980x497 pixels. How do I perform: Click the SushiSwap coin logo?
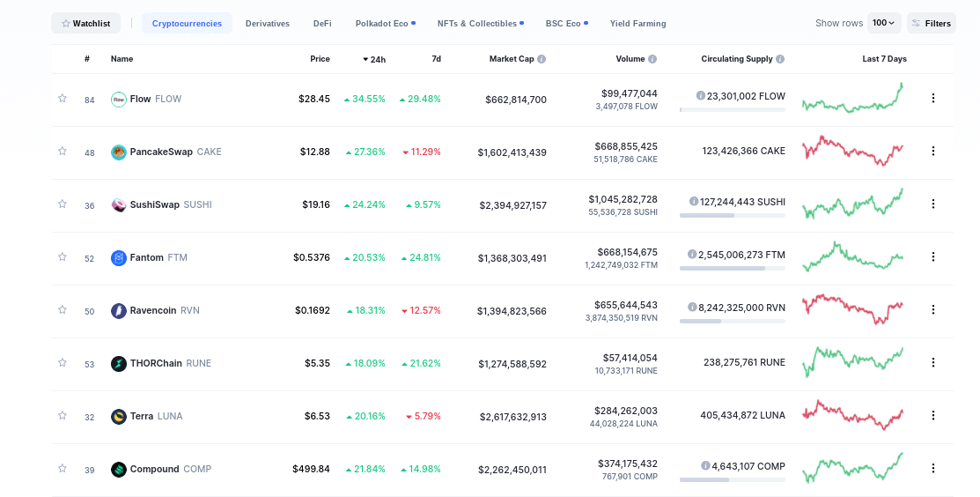click(119, 205)
